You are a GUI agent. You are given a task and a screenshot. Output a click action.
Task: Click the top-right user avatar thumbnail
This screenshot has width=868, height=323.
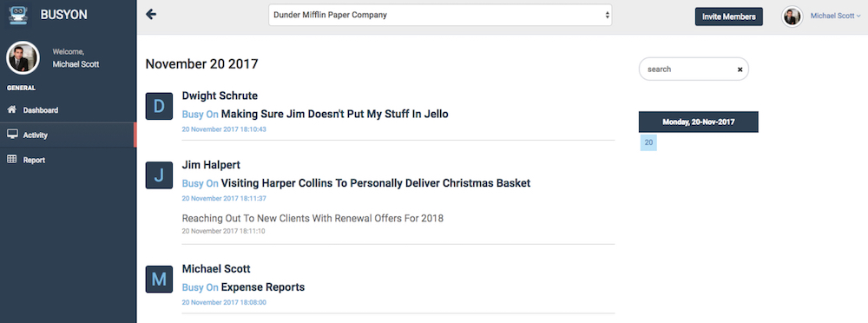(x=792, y=16)
